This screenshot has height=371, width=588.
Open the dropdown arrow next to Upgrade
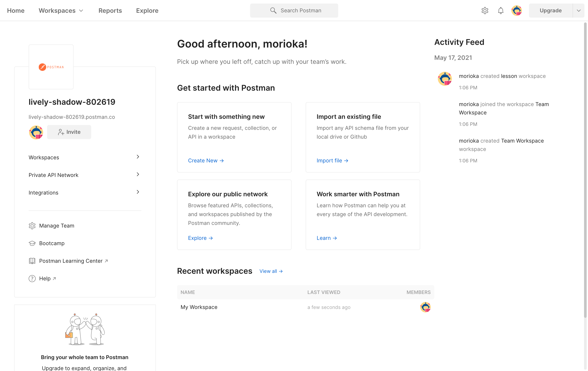click(579, 11)
